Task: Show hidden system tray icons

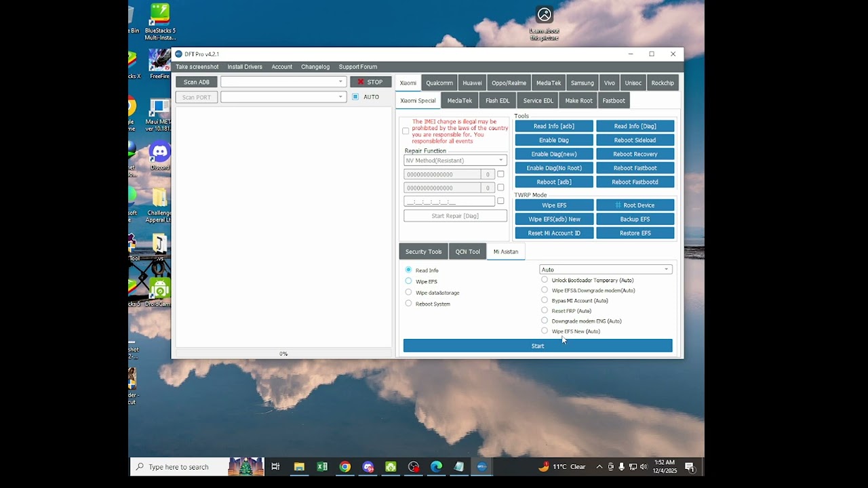Action: tap(599, 467)
